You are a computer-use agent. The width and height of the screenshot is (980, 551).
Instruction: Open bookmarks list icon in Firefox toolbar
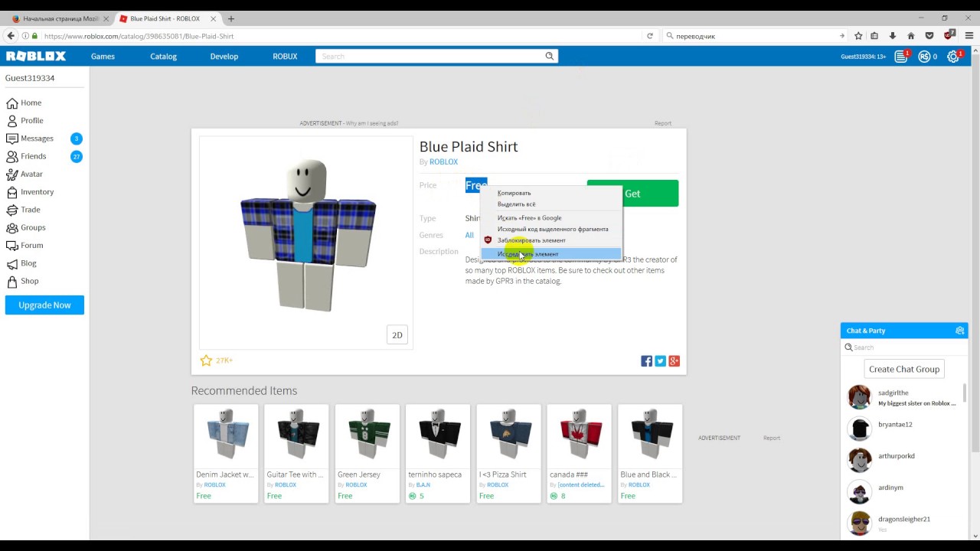(x=874, y=36)
